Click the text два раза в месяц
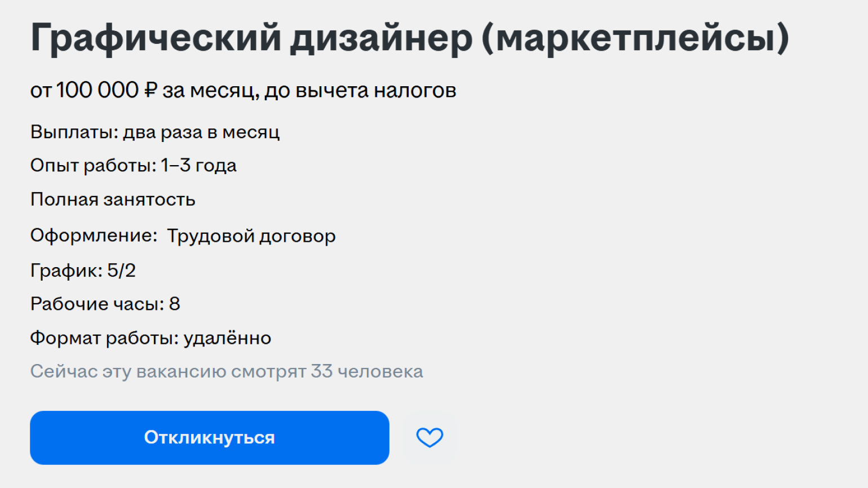The height and width of the screenshot is (488, 868). 201,132
